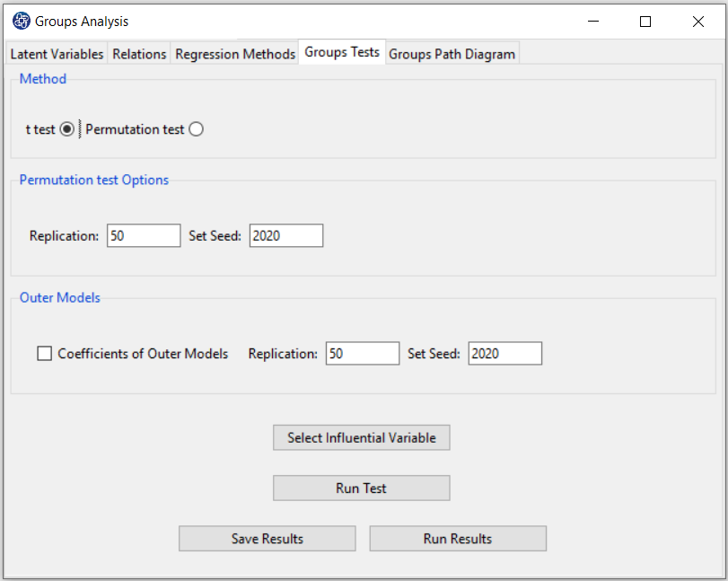Click the Select Influential Variable button
Viewport: 728px width, 581px height.
pos(361,437)
